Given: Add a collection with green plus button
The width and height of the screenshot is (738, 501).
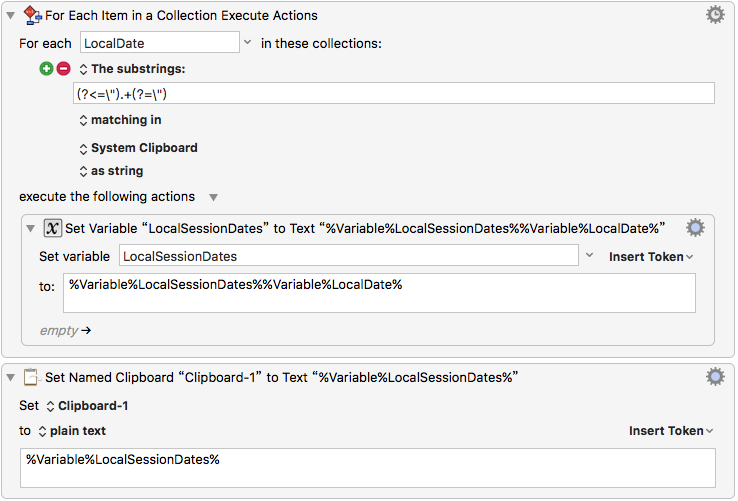Looking at the screenshot, I should point(46,69).
